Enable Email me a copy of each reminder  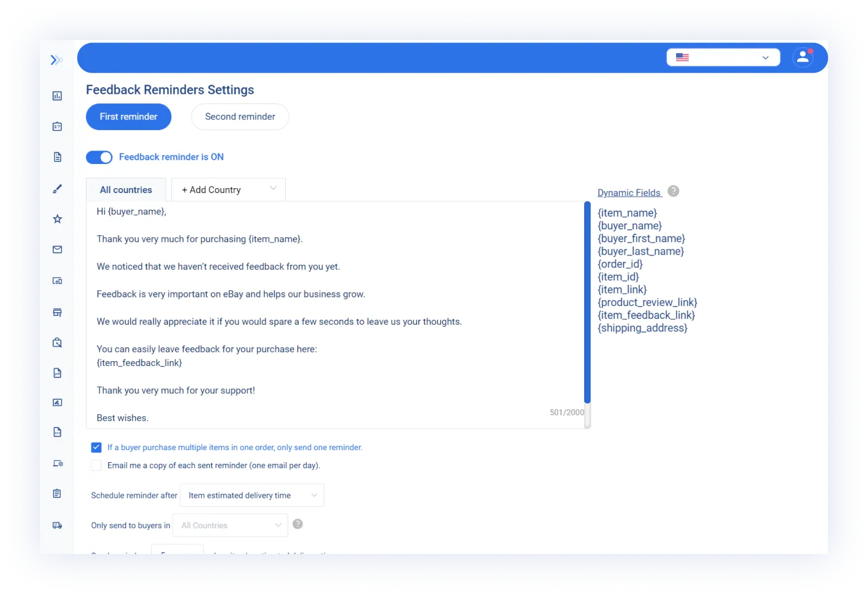coord(96,465)
